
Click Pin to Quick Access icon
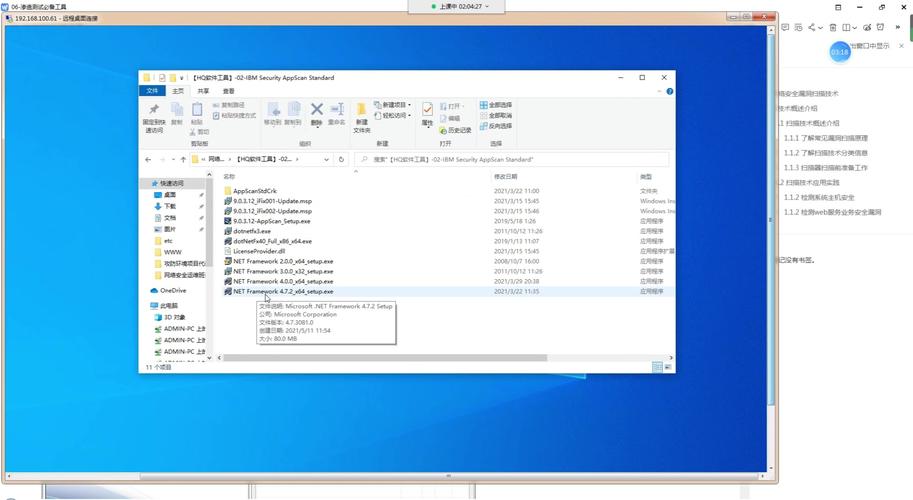click(x=153, y=115)
